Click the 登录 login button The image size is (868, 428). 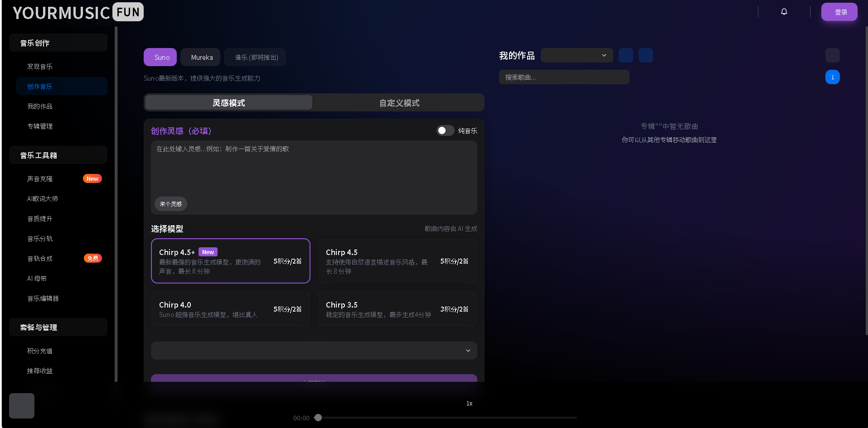[x=839, y=12]
